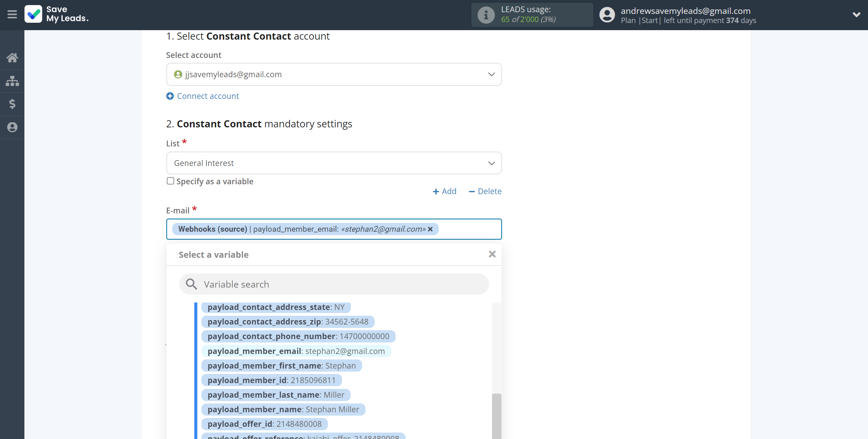The height and width of the screenshot is (439, 868).
Task: Click Delete list link
Action: [x=485, y=191]
